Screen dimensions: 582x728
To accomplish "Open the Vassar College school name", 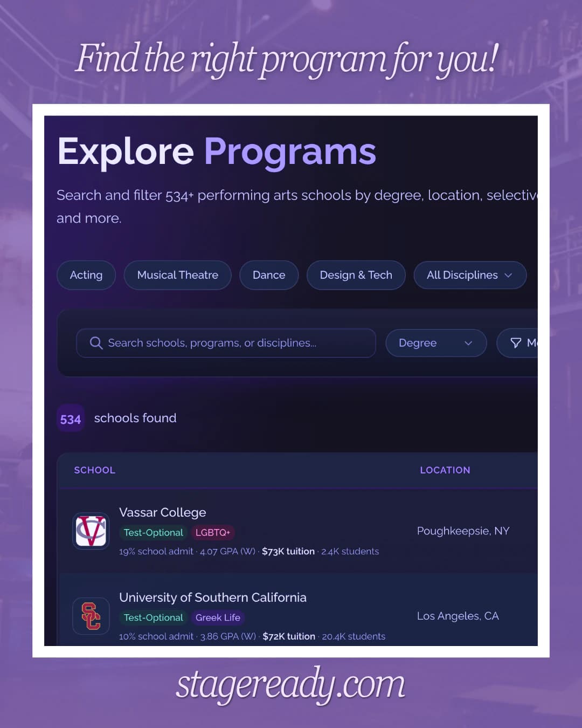I will tap(163, 512).
